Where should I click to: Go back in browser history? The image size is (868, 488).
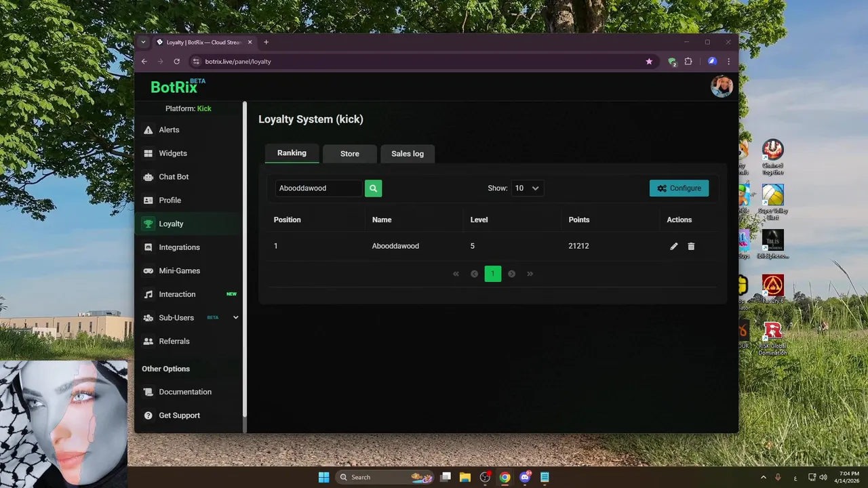144,61
